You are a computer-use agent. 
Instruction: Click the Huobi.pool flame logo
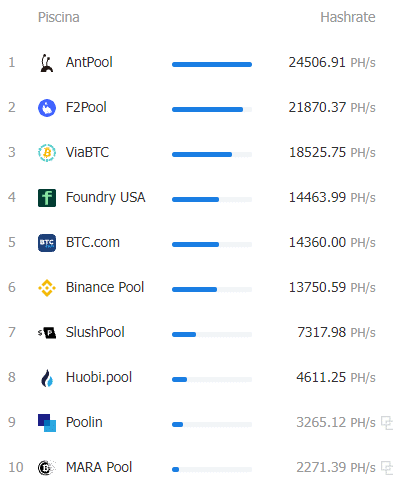tap(47, 378)
